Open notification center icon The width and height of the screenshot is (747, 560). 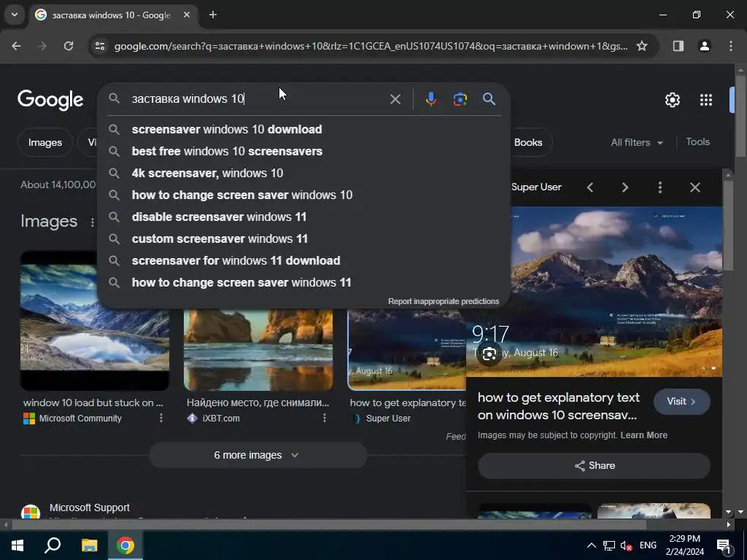pyautogui.click(x=724, y=545)
